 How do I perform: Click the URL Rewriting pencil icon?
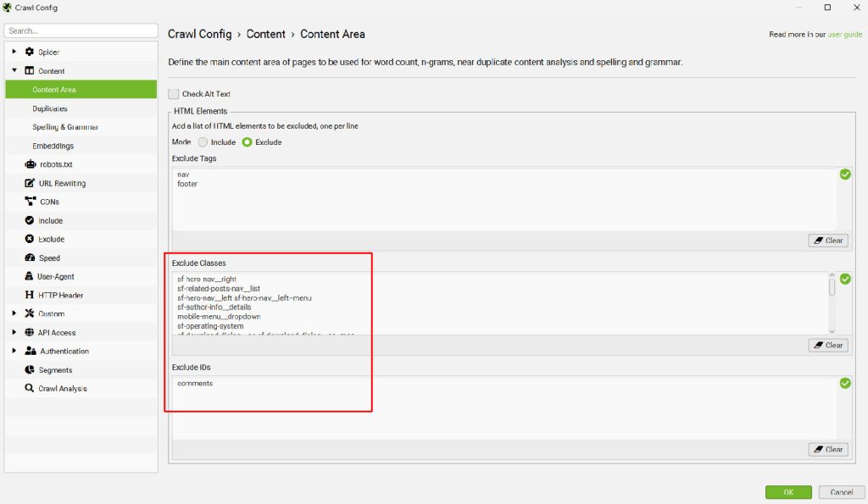pyautogui.click(x=30, y=183)
